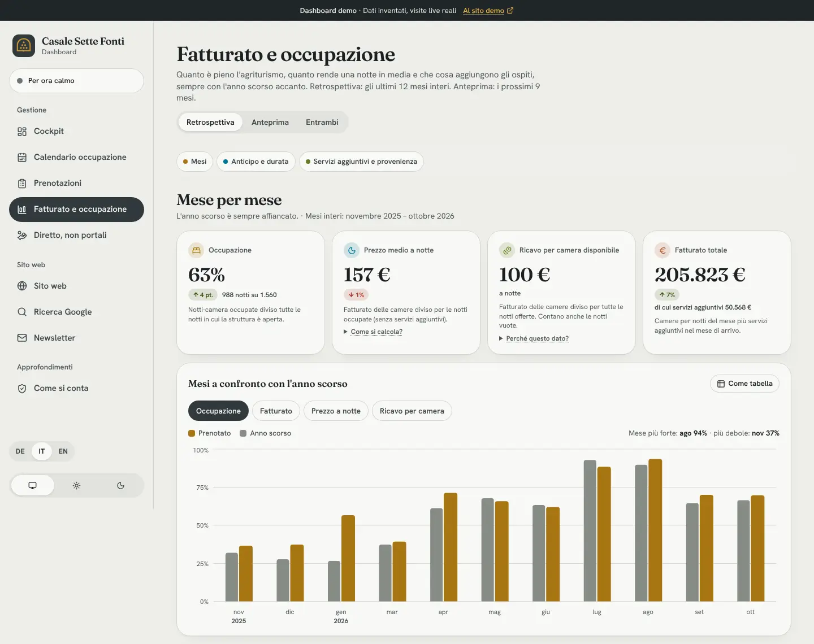Show the Prezzo a notte chart metric

click(336, 411)
